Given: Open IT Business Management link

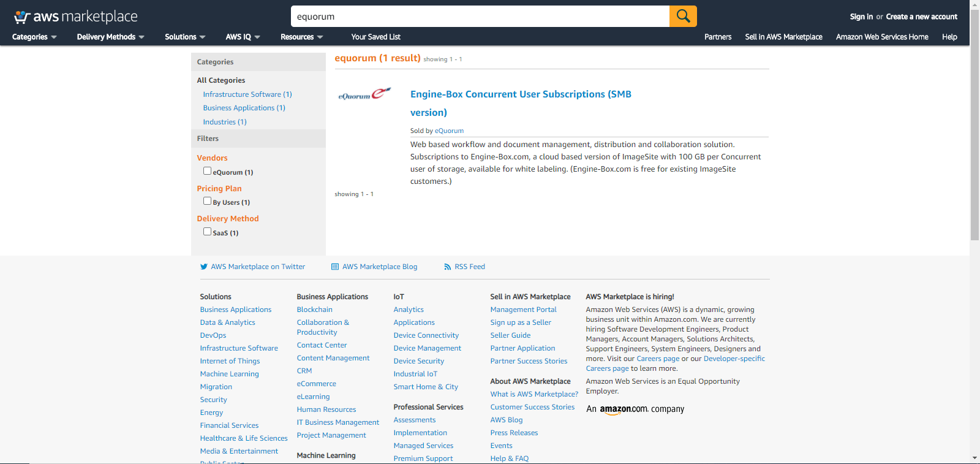Looking at the screenshot, I should tap(338, 422).
